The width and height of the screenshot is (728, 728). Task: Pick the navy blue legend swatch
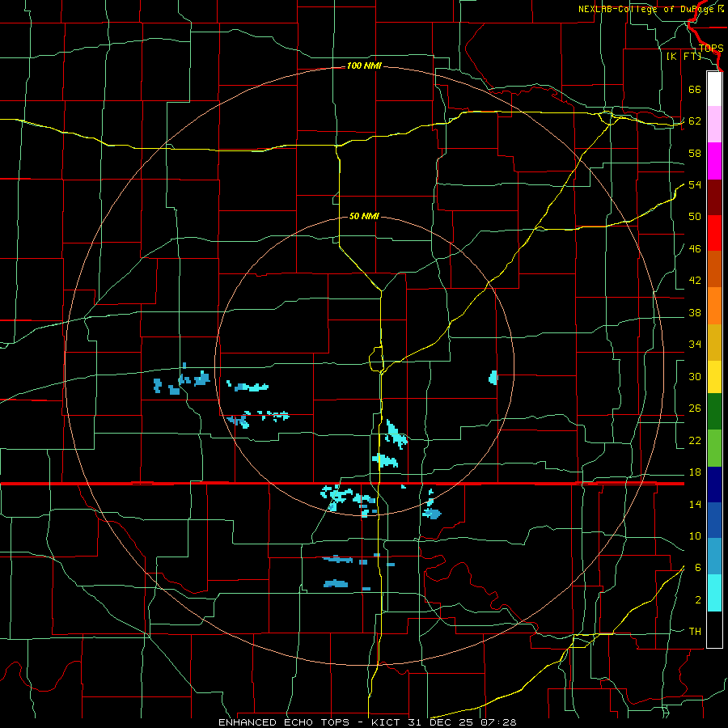tap(714, 485)
